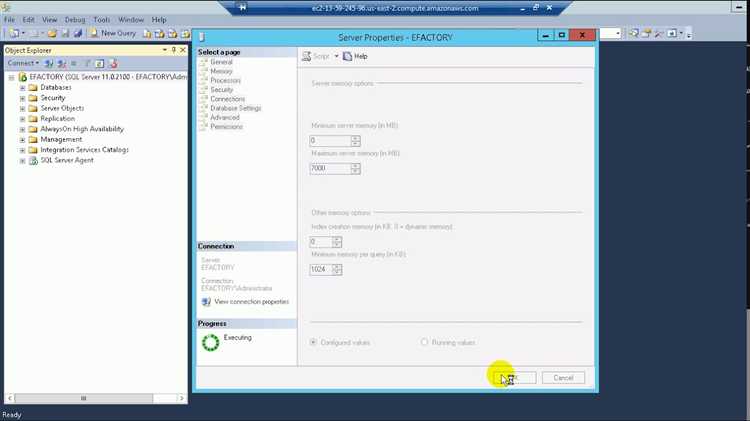This screenshot has width=750, height=421.
Task: Click the View connection properties icon
Action: point(206,302)
